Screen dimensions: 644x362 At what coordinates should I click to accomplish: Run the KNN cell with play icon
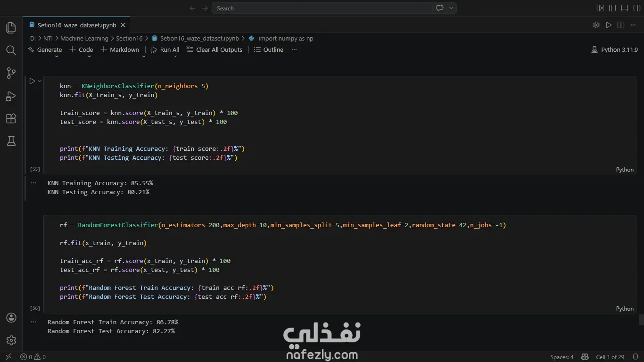coord(32,81)
